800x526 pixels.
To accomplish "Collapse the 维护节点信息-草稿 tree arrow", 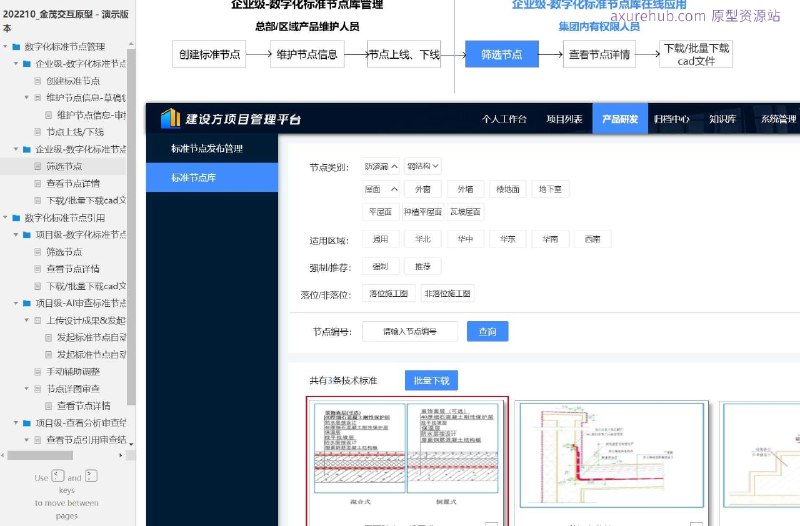I will (x=27, y=97).
